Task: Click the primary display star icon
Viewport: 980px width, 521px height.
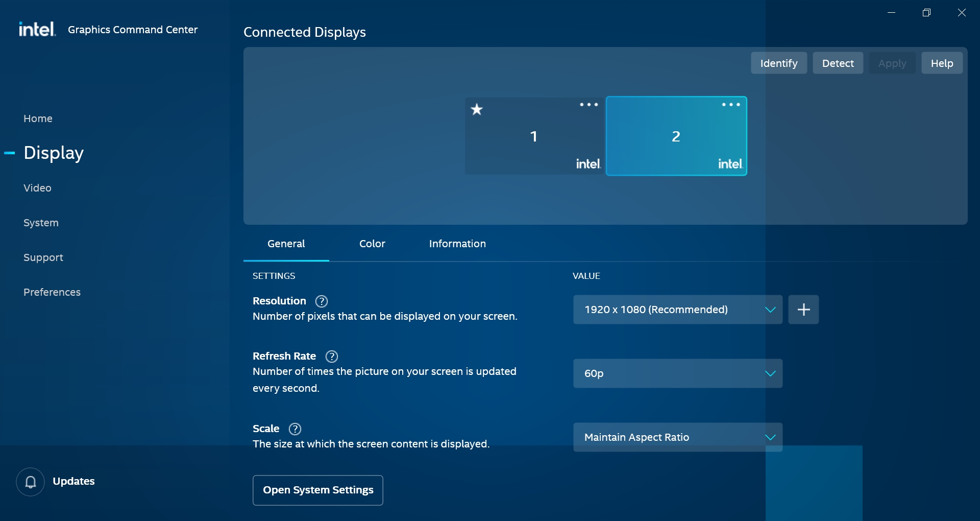Action: pyautogui.click(x=477, y=109)
